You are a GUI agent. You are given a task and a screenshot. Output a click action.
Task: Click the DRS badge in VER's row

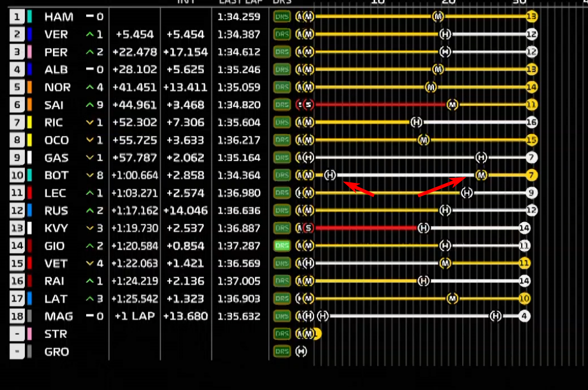pos(282,34)
